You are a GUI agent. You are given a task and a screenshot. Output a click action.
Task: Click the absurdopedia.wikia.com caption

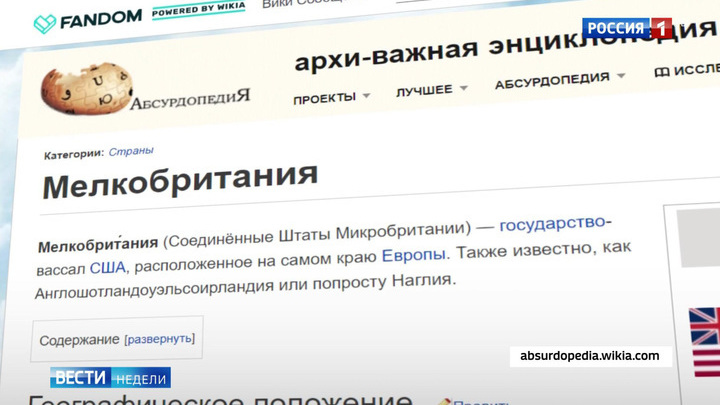pos(590,356)
